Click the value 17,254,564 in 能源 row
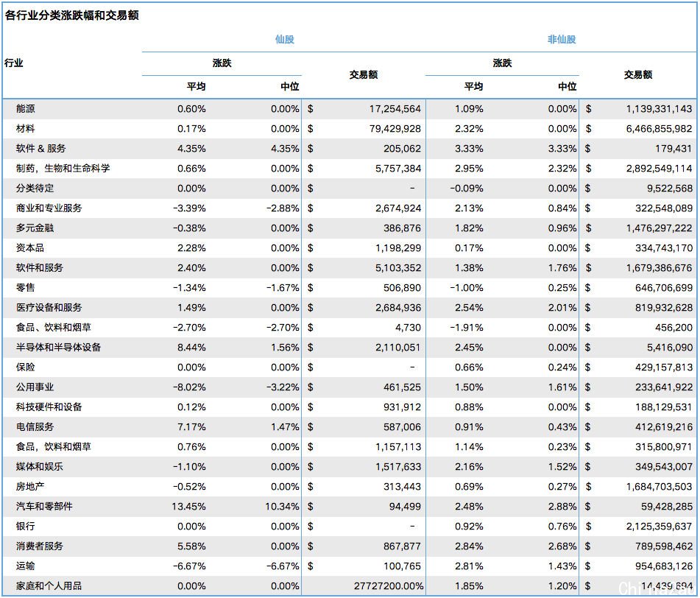Image resolution: width=700 pixels, height=598 pixels. pyautogui.click(x=395, y=108)
